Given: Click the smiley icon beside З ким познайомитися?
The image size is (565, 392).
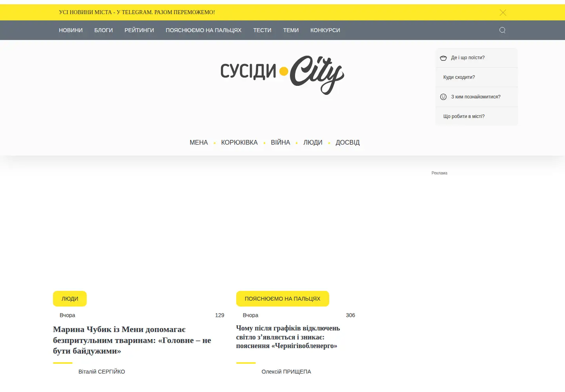Looking at the screenshot, I should pyautogui.click(x=443, y=97).
